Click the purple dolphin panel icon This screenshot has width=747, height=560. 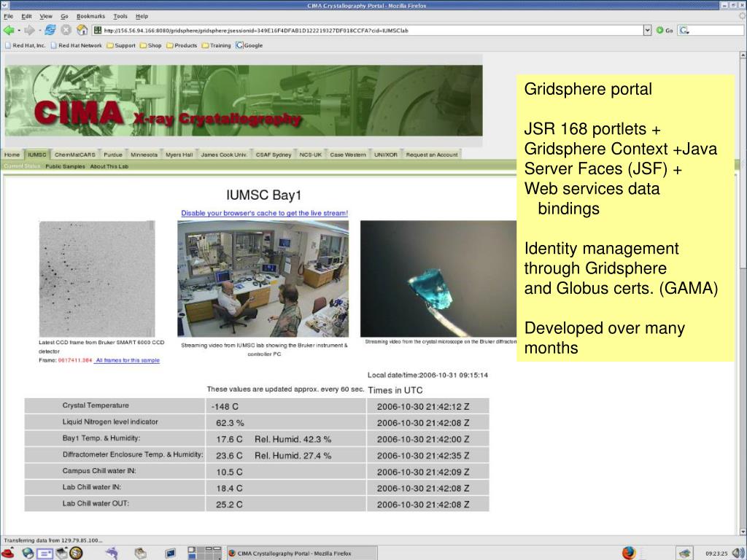point(112,553)
